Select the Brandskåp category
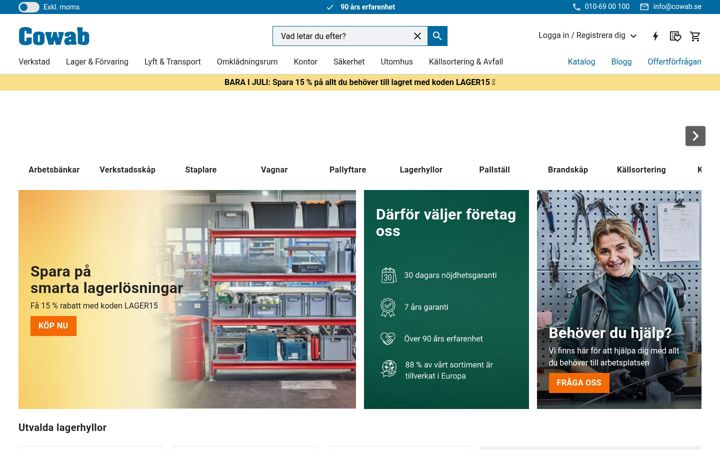The width and height of the screenshot is (720, 450). 568,169
